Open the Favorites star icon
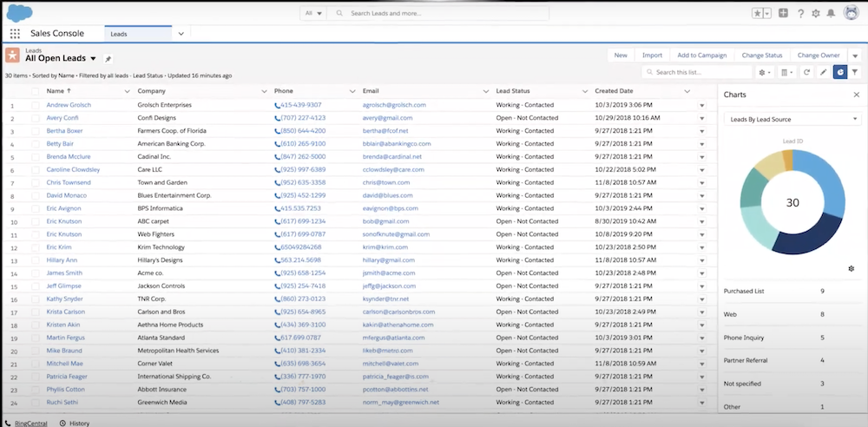The width and height of the screenshot is (868, 427). coord(757,13)
